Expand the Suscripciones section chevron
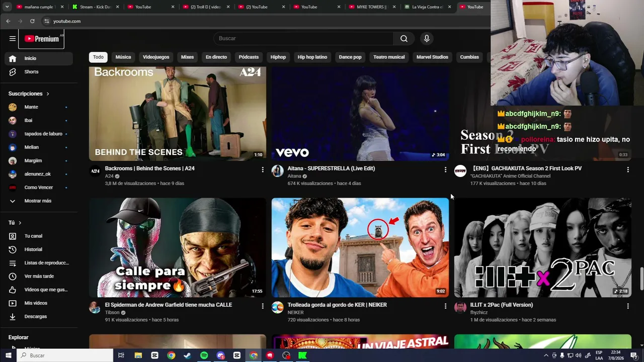This screenshot has height=362, width=644. [x=48, y=94]
